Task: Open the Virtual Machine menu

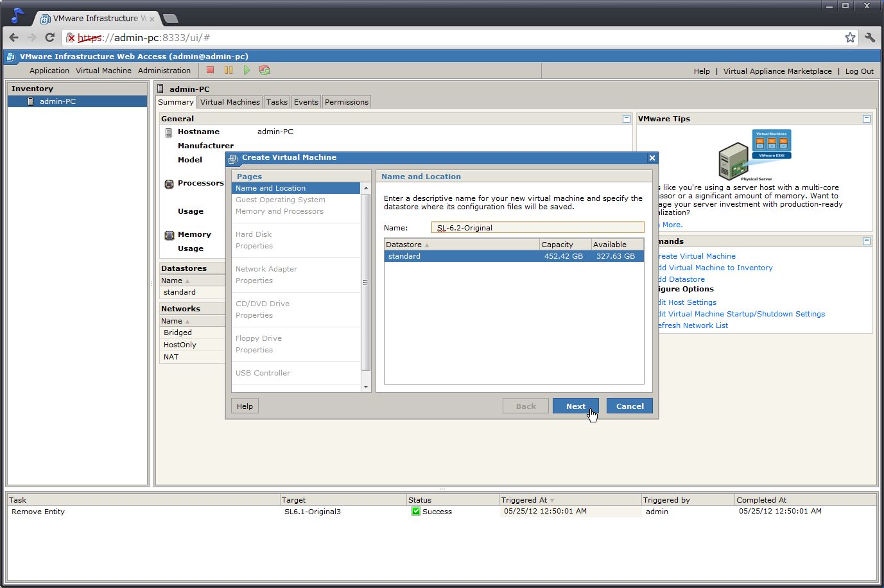Action: 103,71
